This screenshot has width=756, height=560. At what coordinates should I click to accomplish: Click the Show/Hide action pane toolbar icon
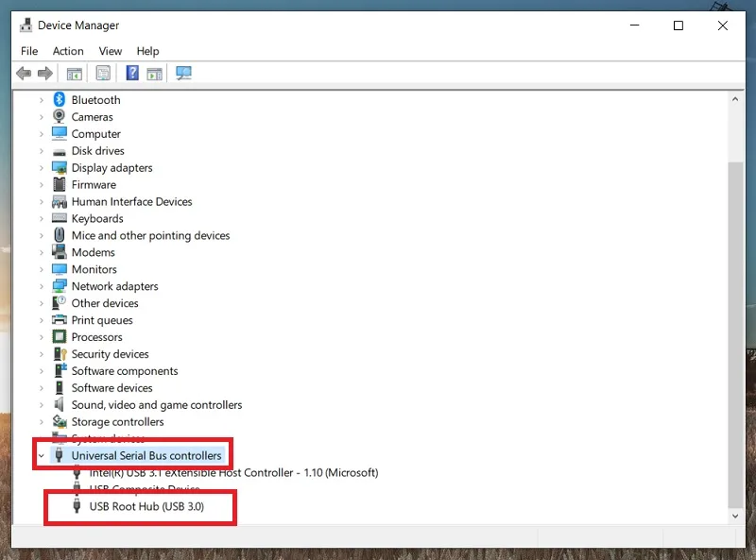coord(154,74)
